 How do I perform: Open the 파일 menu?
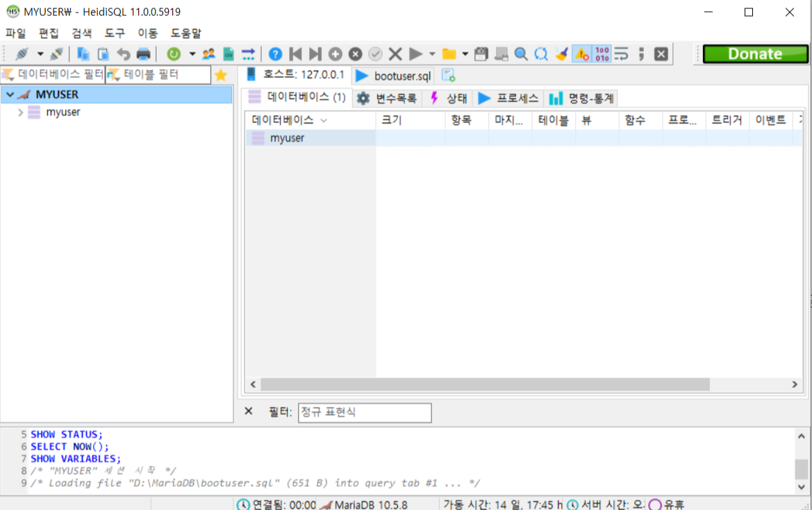[x=15, y=33]
